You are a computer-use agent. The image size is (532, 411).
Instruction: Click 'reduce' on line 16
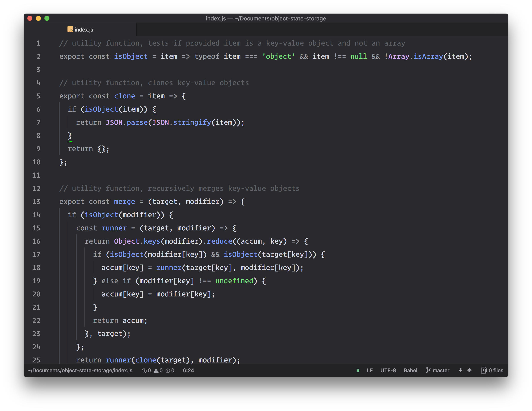tap(220, 241)
